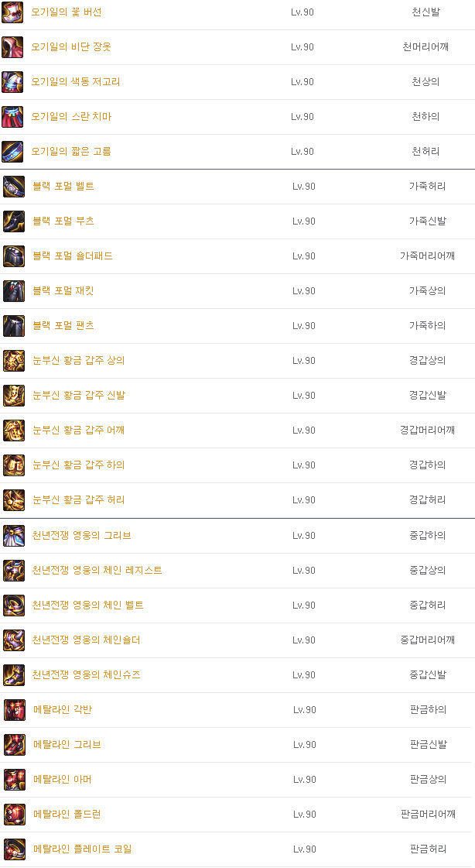The image size is (475, 868).
Task: Select the 천년전쟁 영웅의 체인 레지스트 icon
Action: pyautogui.click(x=14, y=571)
